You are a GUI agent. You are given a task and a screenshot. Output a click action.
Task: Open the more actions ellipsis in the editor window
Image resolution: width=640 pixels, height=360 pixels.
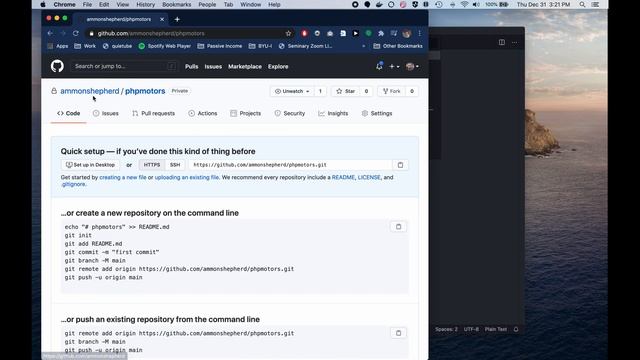coord(514,42)
